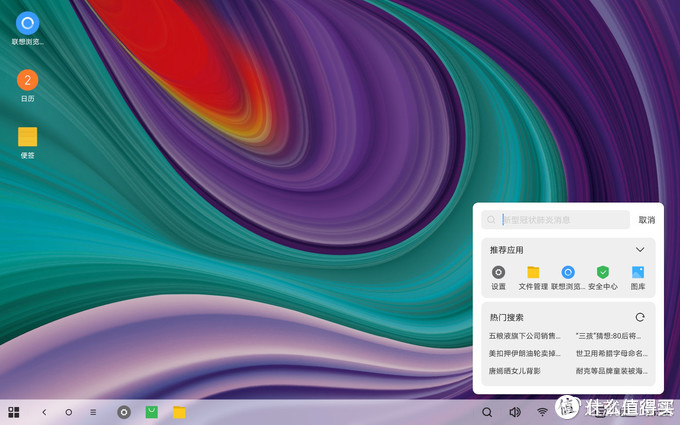Open the app launcher grid in taskbar
The height and width of the screenshot is (425, 680).
[14, 412]
